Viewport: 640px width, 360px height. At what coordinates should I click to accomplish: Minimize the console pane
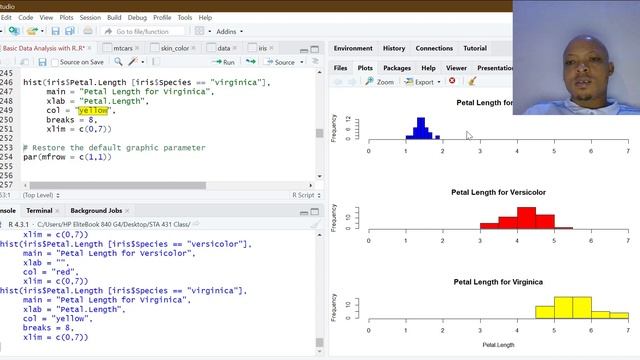coord(304,212)
